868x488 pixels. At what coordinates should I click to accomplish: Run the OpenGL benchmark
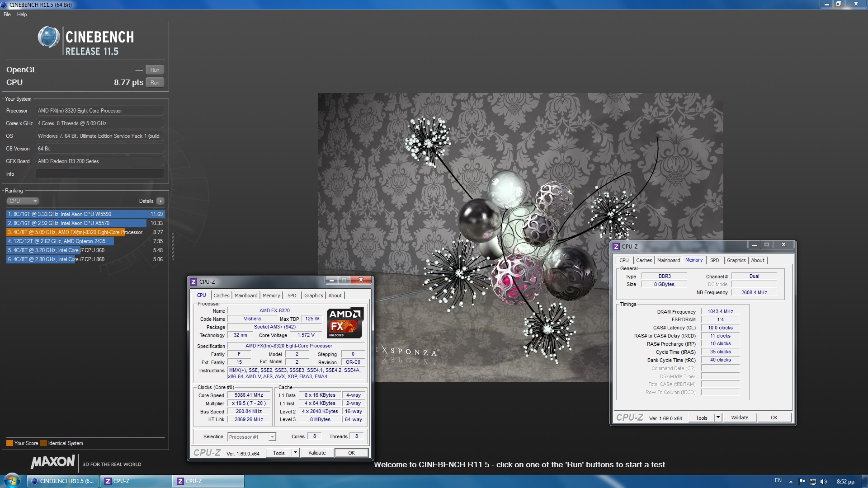[x=155, y=70]
